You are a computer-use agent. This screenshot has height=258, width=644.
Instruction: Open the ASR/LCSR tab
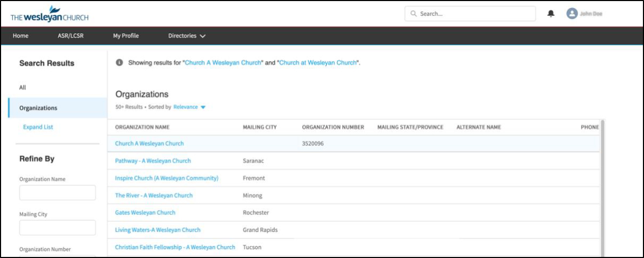coord(71,36)
